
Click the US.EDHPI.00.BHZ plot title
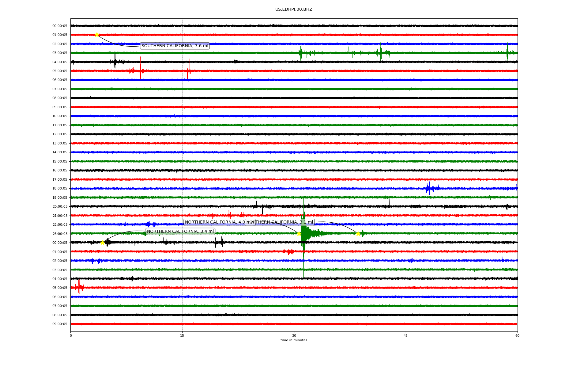click(x=293, y=10)
